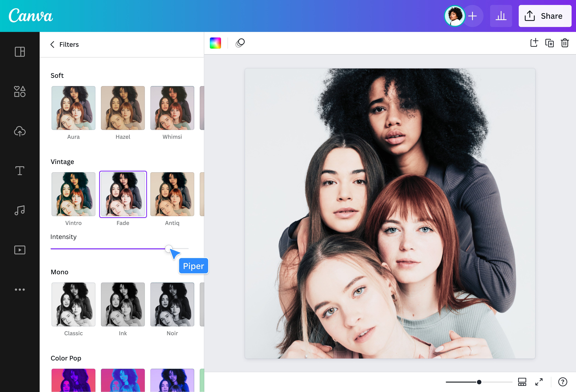The image size is (576, 392).
Task: Apply the Noir mono filter
Action: tap(172, 304)
